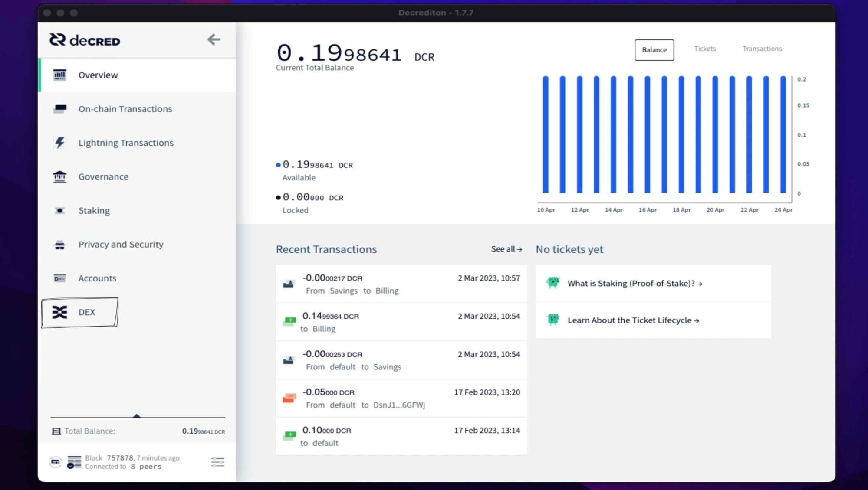This screenshot has height=490, width=868.
Task: Open What is Staking (Proof-of-Stake) link
Action: click(x=635, y=283)
